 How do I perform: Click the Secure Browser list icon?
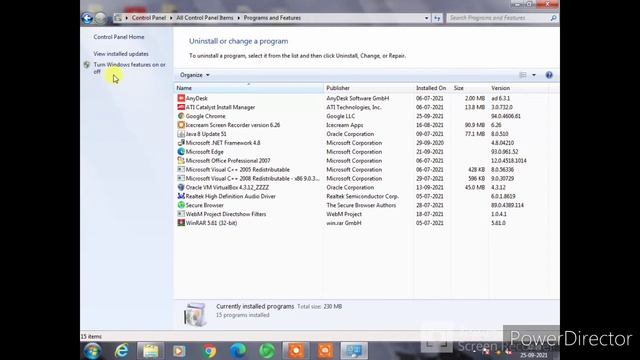(x=181, y=205)
